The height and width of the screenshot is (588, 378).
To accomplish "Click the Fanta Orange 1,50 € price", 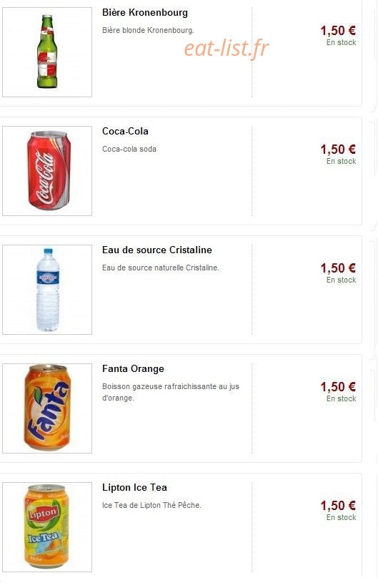I will pyautogui.click(x=338, y=387).
